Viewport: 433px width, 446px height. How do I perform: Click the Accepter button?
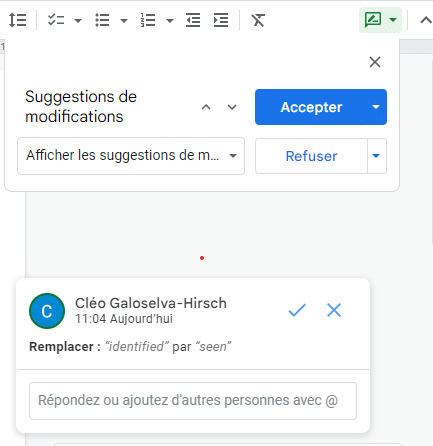tap(311, 107)
